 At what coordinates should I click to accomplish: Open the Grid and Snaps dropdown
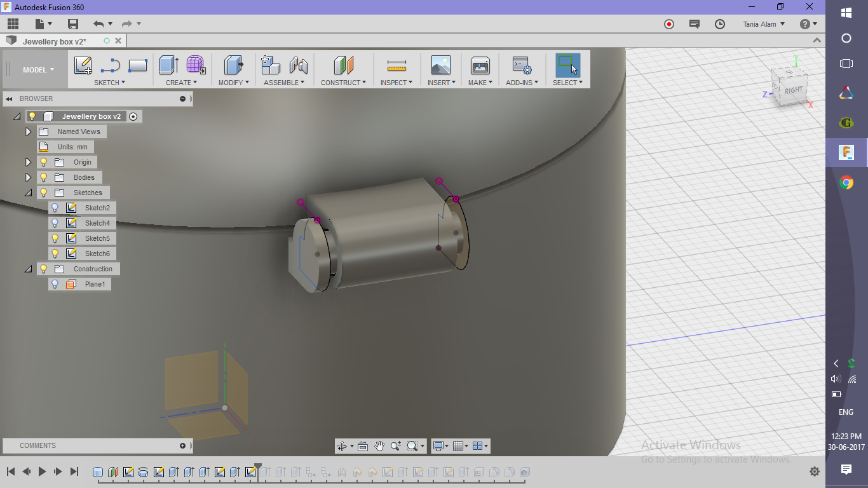coord(461,446)
